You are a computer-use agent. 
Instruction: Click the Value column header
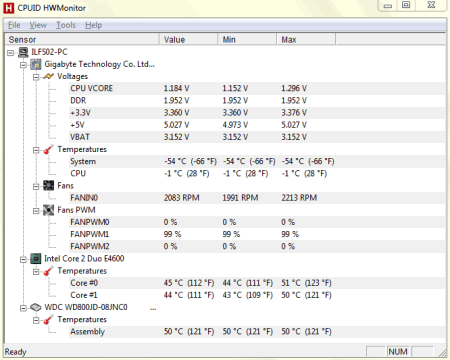pyautogui.click(x=189, y=39)
